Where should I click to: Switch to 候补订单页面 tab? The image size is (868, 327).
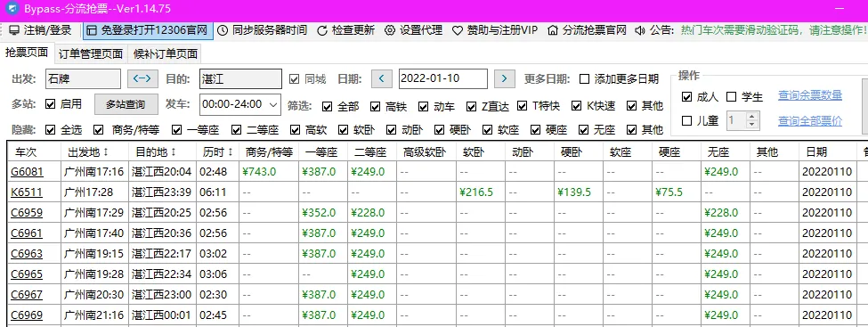165,53
